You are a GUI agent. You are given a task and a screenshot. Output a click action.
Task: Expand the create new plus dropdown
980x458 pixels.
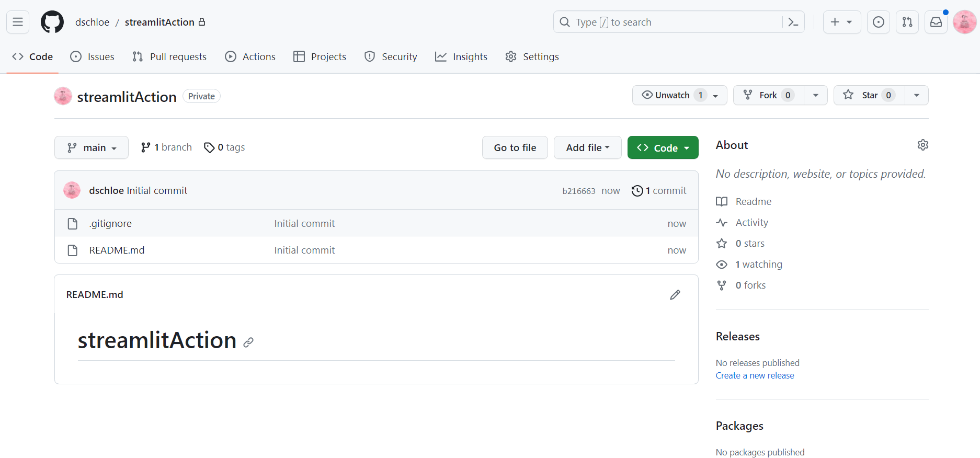(x=842, y=22)
